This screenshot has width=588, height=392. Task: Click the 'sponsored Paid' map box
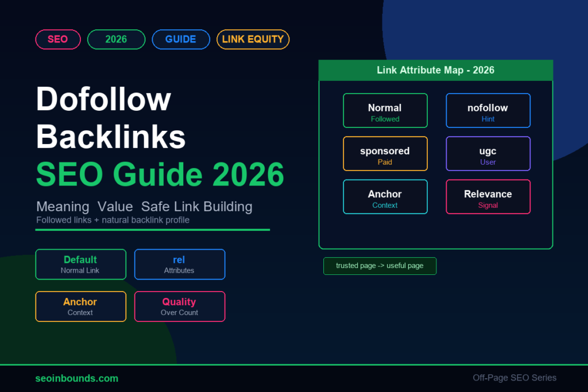385,154
